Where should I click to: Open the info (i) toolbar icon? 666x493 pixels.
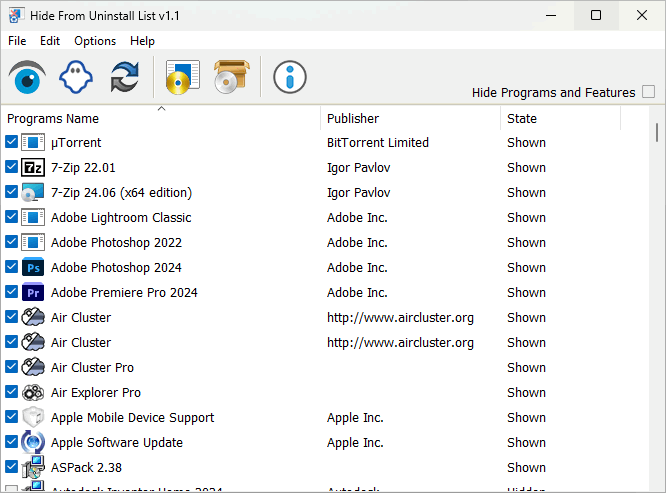(290, 77)
